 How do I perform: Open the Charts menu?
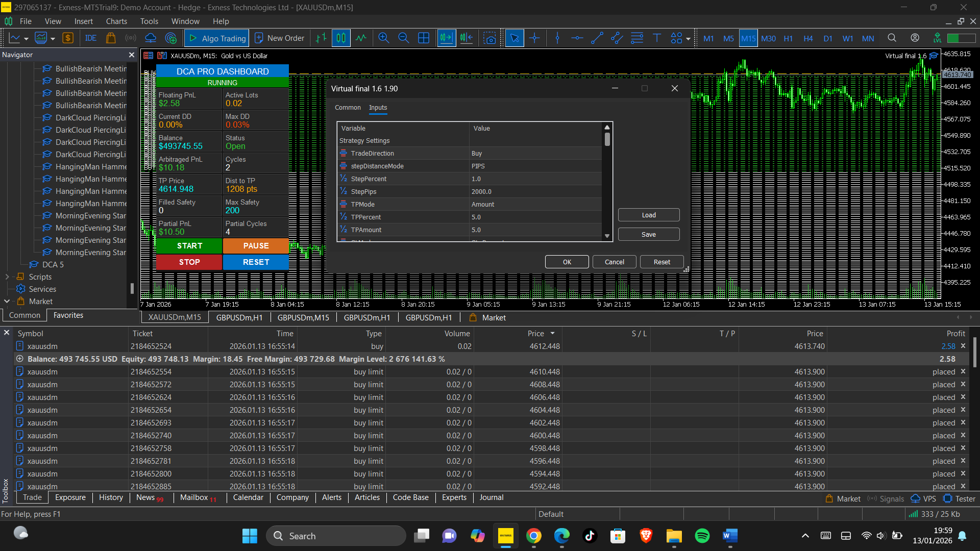116,21
